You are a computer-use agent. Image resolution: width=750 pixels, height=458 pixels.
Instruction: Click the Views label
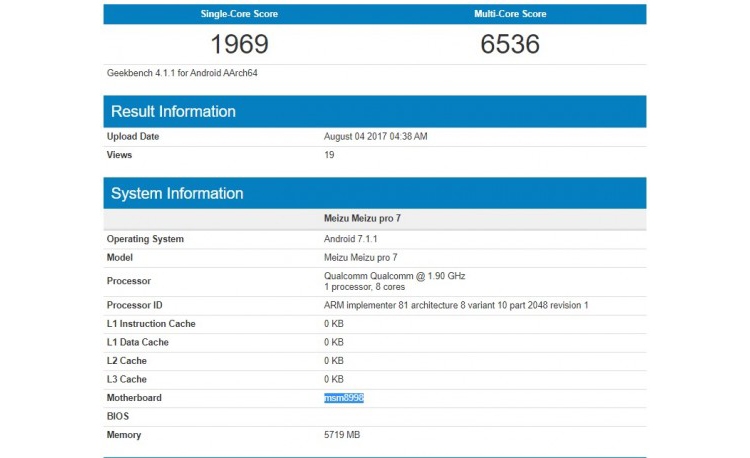[x=119, y=155]
